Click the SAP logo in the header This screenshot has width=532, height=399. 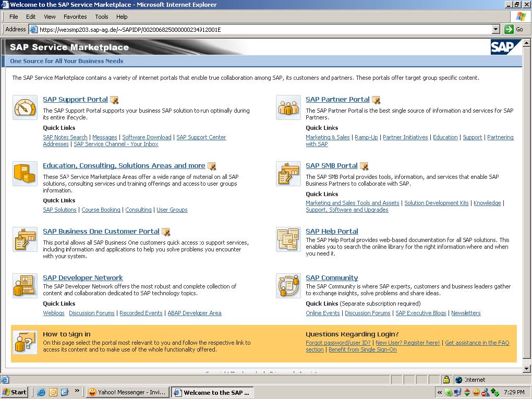click(505, 47)
